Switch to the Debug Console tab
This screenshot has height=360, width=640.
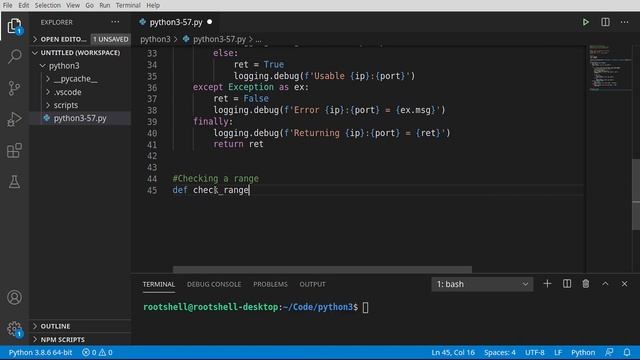tap(214, 284)
